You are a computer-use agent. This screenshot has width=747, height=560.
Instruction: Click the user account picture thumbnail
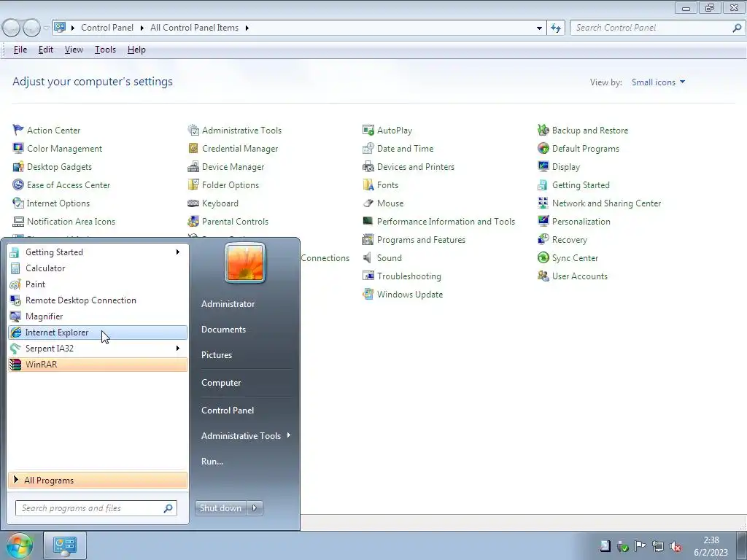coord(245,262)
